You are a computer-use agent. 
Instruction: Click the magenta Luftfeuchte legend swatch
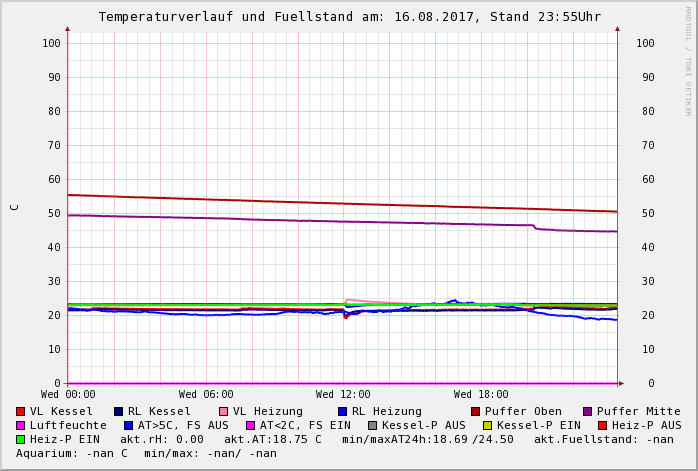[21, 425]
